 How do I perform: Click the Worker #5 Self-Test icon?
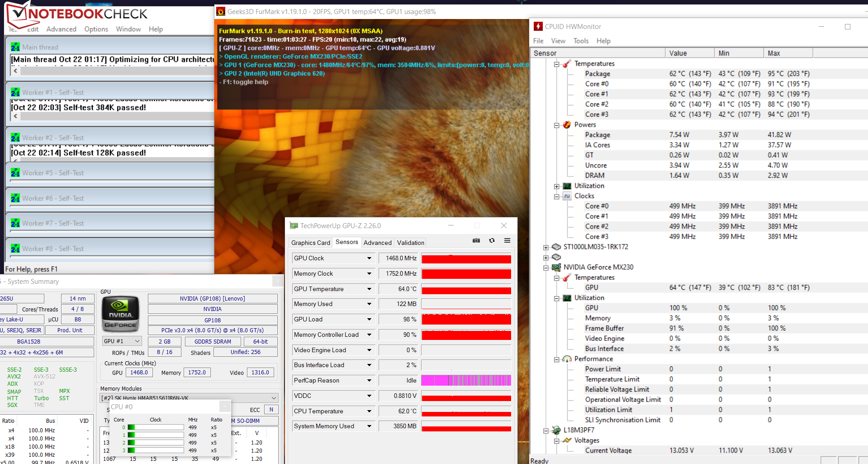[x=15, y=173]
